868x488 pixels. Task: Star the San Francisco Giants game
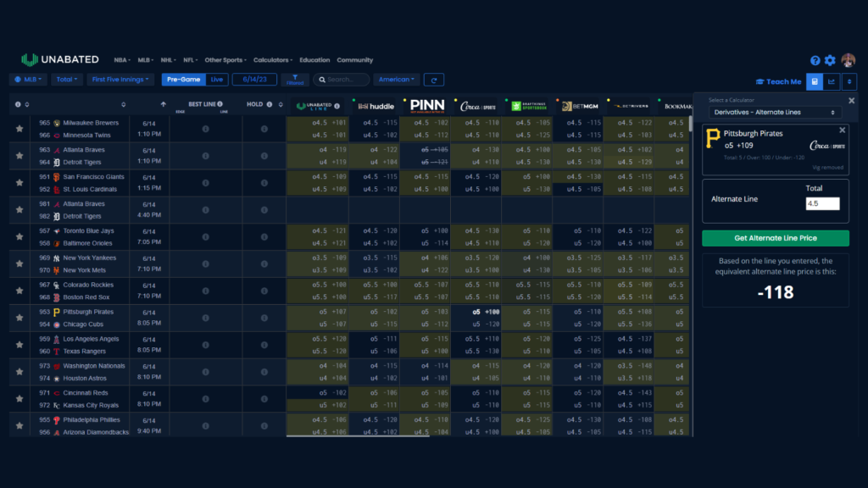coord(19,183)
